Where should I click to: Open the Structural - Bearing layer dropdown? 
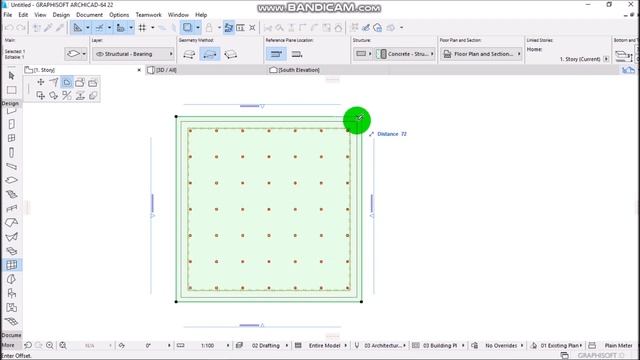click(x=133, y=54)
